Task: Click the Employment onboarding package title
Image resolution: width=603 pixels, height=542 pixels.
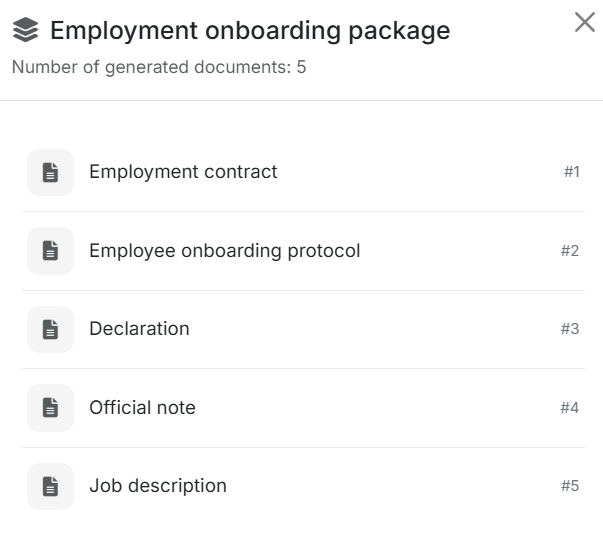Action: (x=250, y=31)
